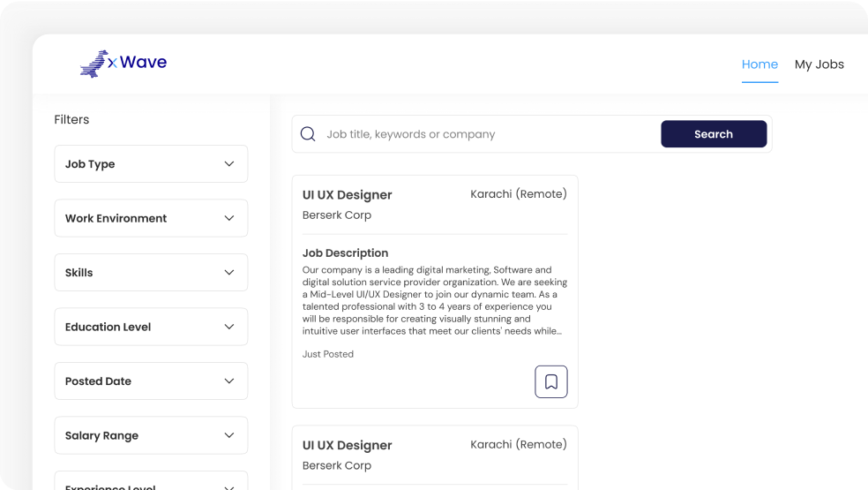
Task: Click the chevron arrow beside Job Type
Action: (229, 164)
